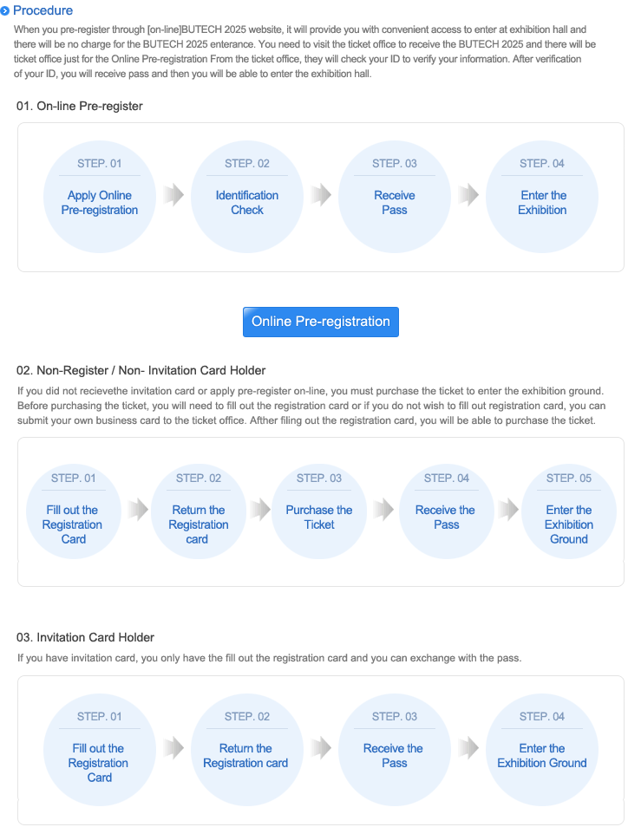Click the 03. Invitation Card Holder heading
This screenshot has width=628, height=840.
coord(85,637)
